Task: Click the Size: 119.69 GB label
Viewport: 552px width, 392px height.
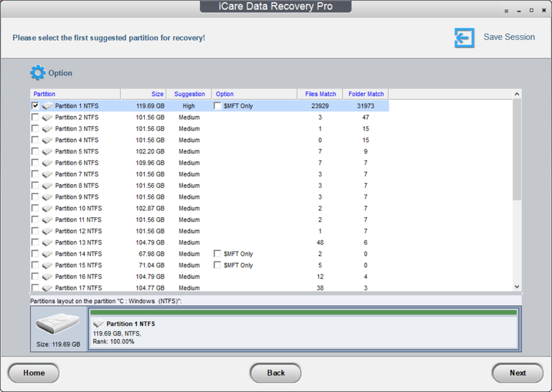Action: [x=58, y=344]
